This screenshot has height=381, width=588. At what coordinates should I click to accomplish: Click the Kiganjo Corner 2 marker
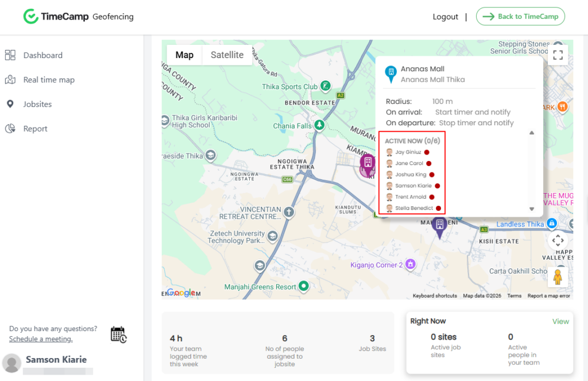click(x=410, y=264)
